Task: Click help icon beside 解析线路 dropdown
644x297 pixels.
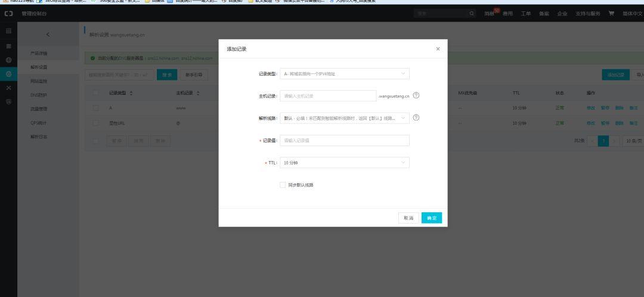Action: 416,117
